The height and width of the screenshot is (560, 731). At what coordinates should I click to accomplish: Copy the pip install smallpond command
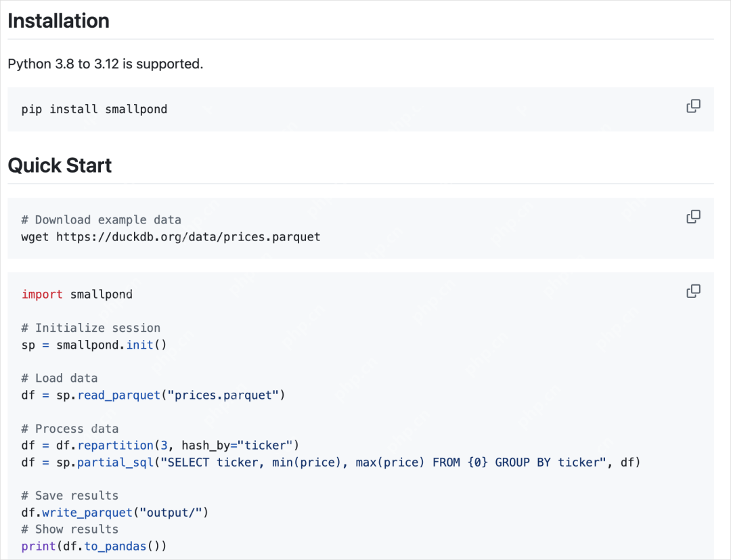click(x=693, y=106)
